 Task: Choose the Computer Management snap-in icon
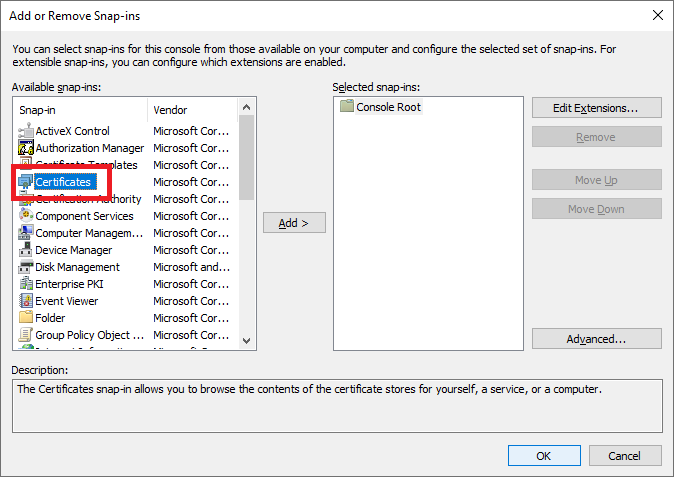pyautogui.click(x=26, y=233)
